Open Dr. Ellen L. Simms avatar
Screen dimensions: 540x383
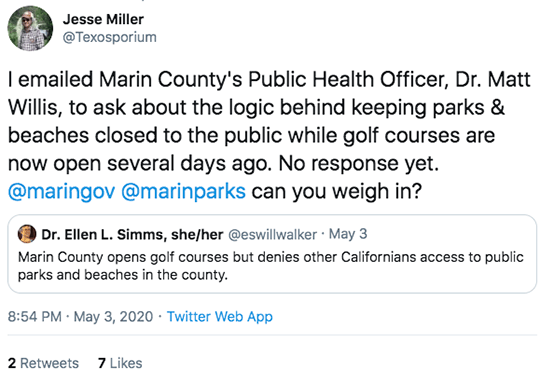coord(27,234)
